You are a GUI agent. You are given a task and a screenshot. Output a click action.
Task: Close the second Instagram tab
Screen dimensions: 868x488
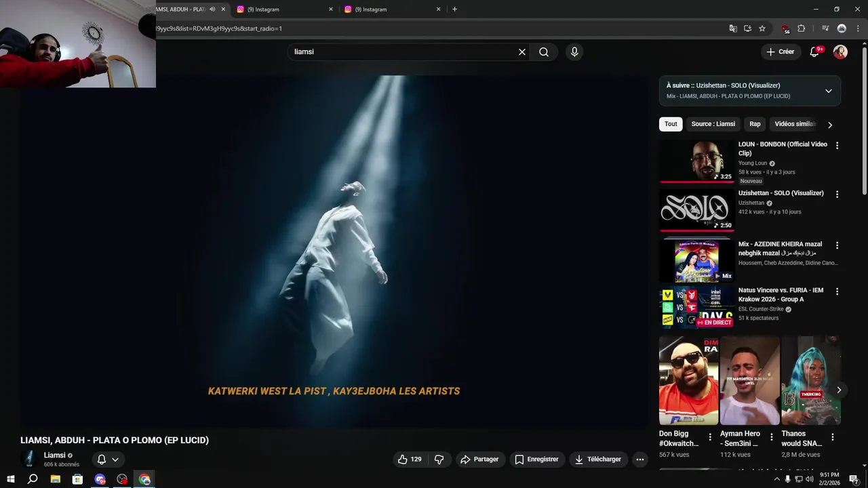pyautogui.click(x=438, y=9)
